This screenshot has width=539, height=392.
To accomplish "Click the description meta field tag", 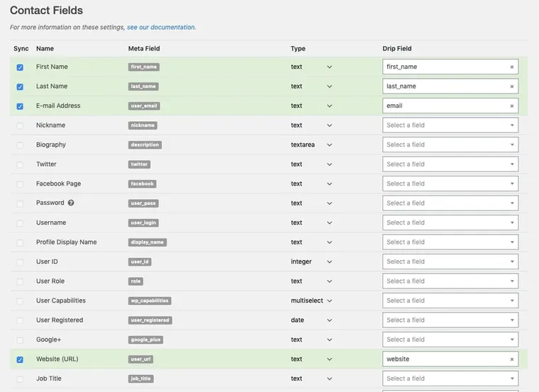I will point(145,145).
